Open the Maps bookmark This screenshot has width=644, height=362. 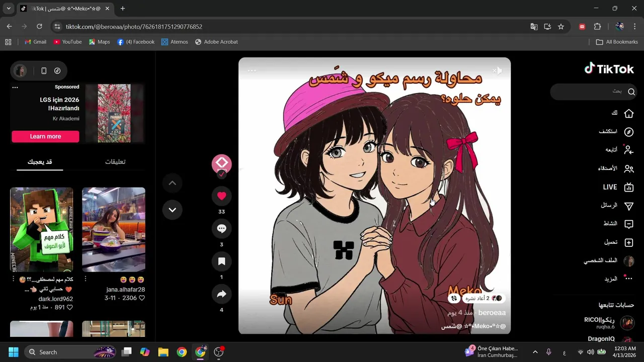tap(99, 42)
